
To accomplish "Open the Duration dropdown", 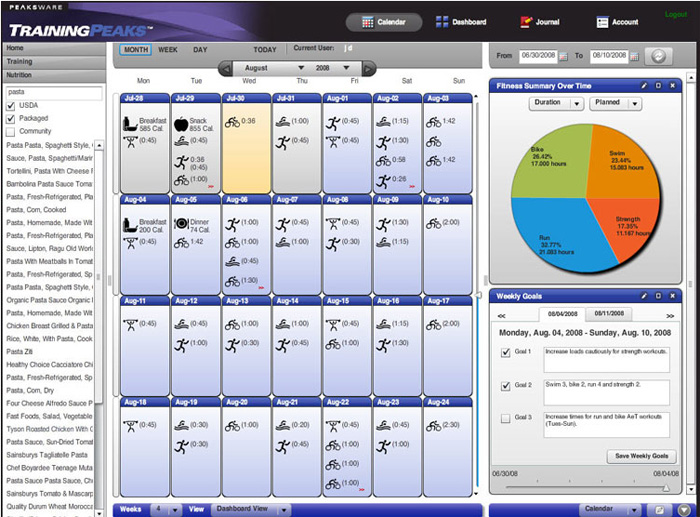I will [555, 103].
